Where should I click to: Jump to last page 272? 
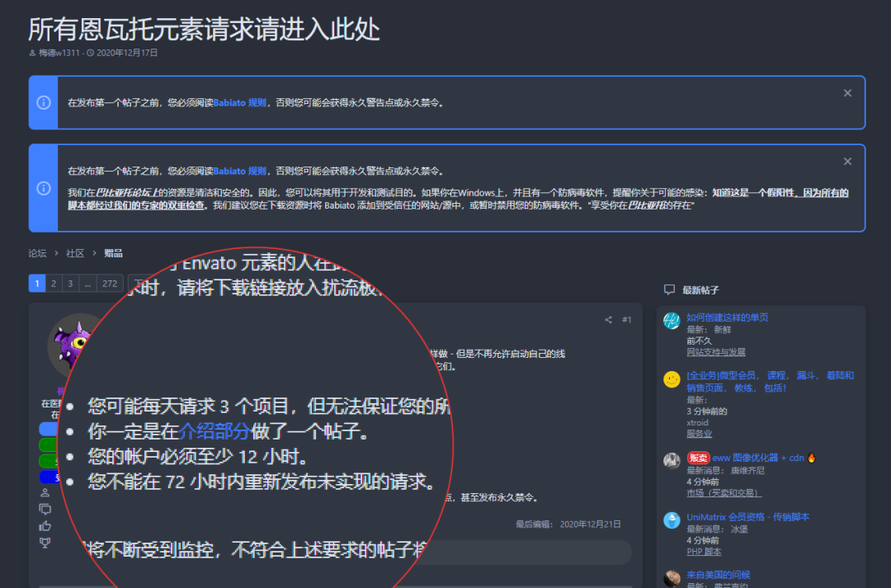tap(110, 284)
